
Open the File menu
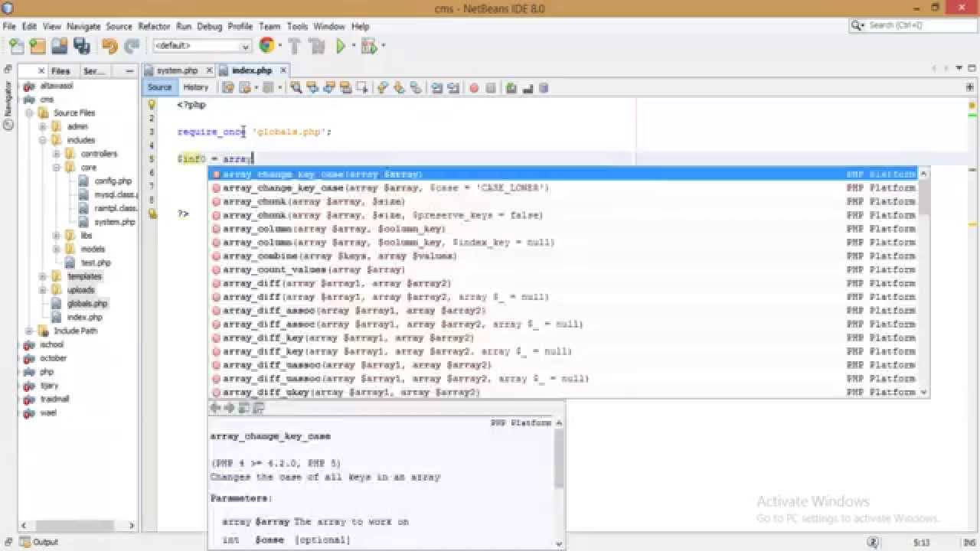[x=9, y=26]
